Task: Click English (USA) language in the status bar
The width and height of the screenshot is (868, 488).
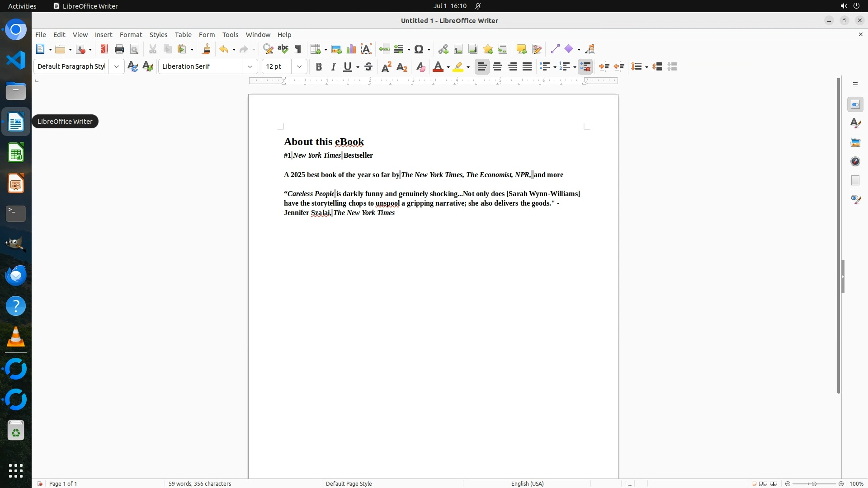Action: click(x=527, y=483)
